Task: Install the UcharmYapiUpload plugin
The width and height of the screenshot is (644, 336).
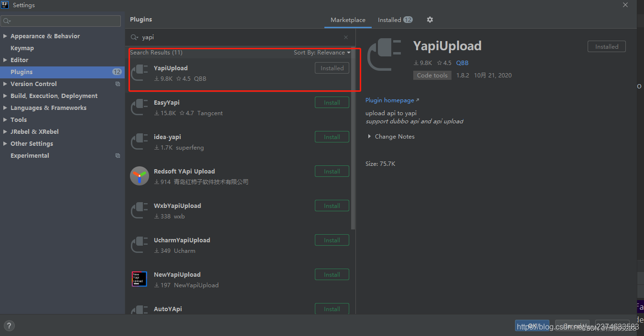Action: tap(332, 240)
